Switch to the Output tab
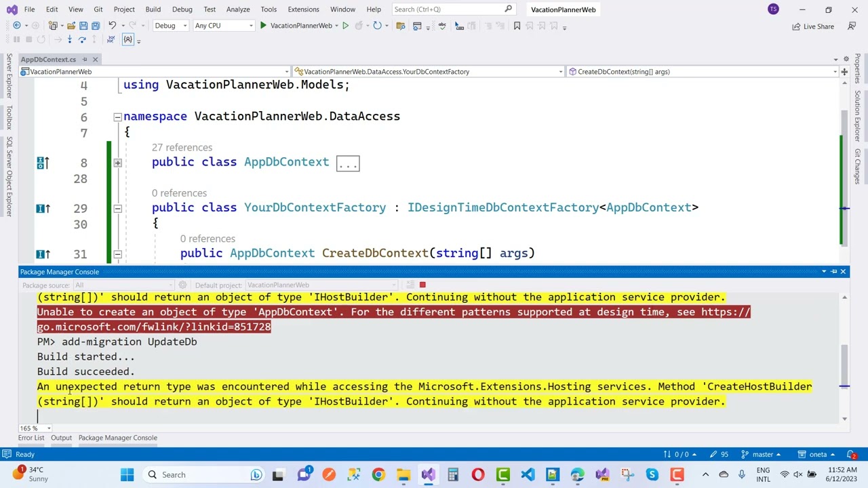This screenshot has height=488, width=868. pyautogui.click(x=61, y=438)
